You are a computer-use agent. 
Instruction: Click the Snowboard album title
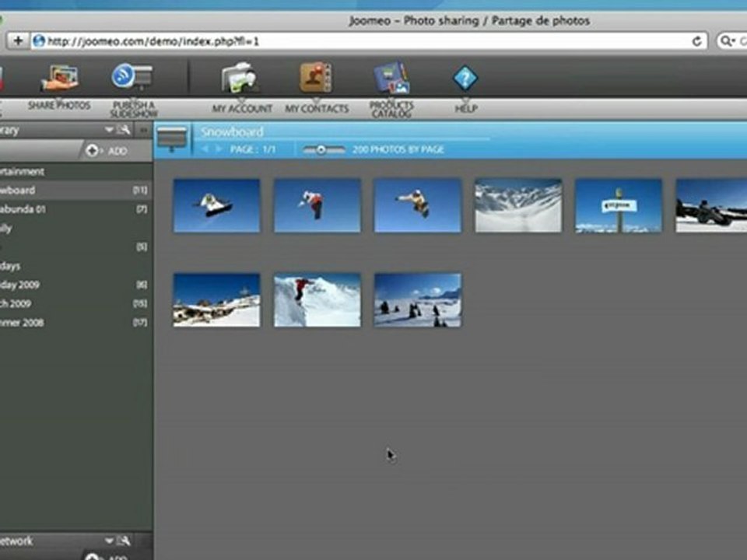coord(232,132)
